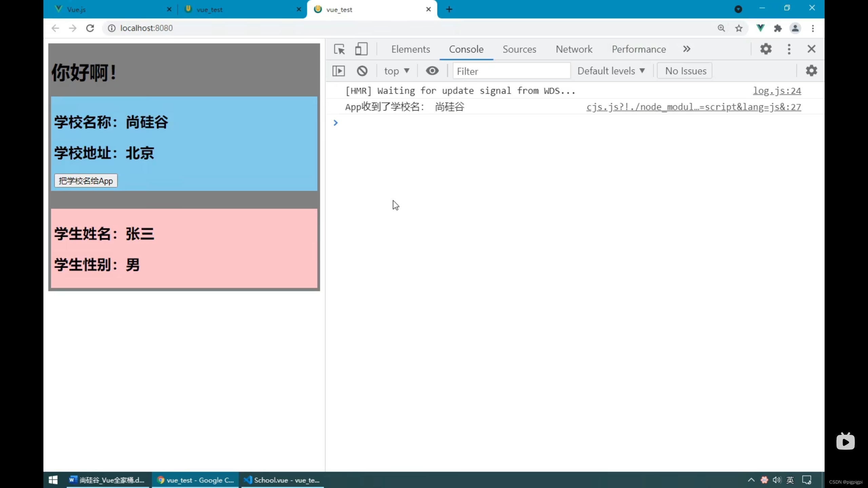Expand the console log object arrow
868x488 pixels.
tap(335, 122)
